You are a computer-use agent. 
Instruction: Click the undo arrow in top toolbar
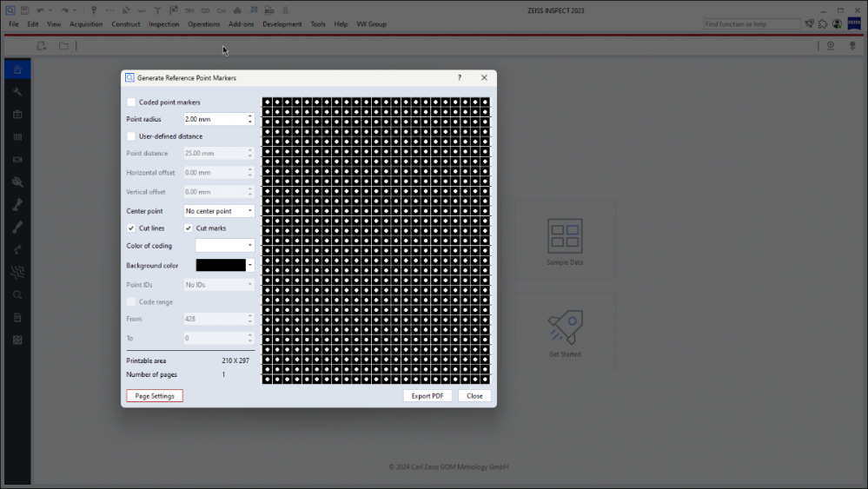point(40,10)
